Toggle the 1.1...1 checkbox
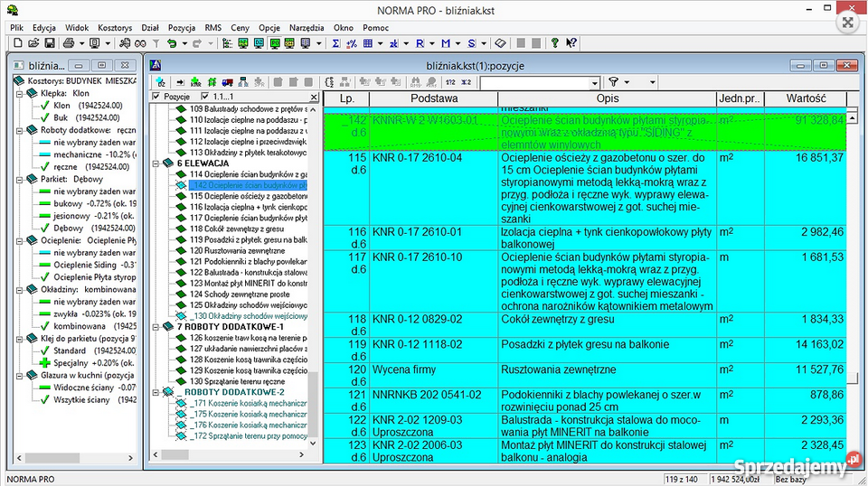Screen dimensions: 868x486 pos(205,97)
